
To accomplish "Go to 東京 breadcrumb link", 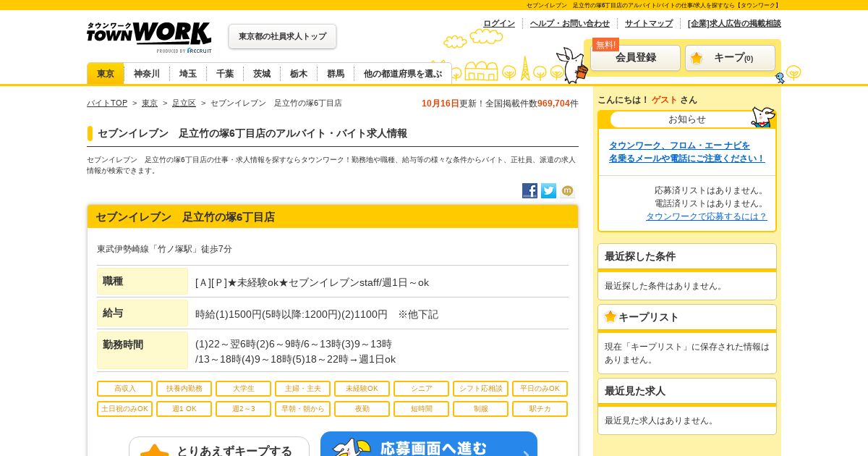I will [150, 104].
